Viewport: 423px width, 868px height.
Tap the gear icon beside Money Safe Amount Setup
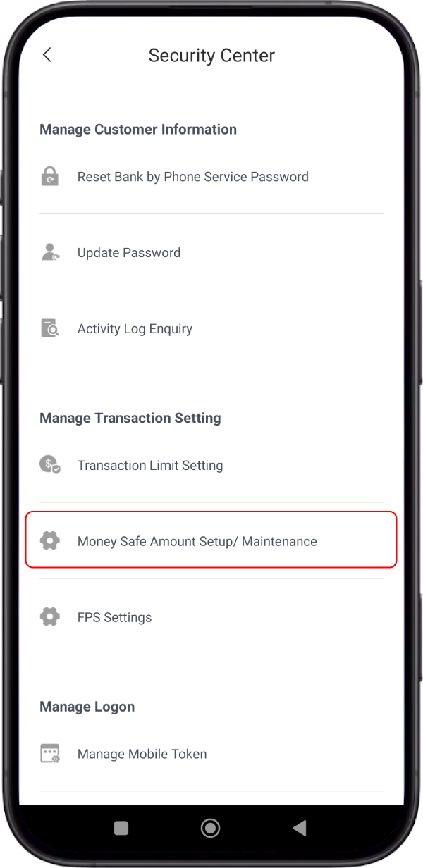click(x=50, y=541)
